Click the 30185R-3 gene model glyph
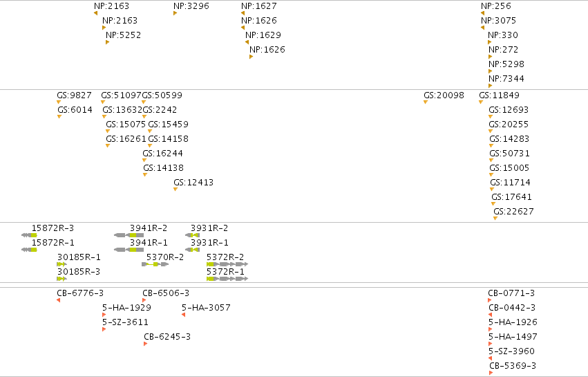The height and width of the screenshot is (377, 588). 62,279
